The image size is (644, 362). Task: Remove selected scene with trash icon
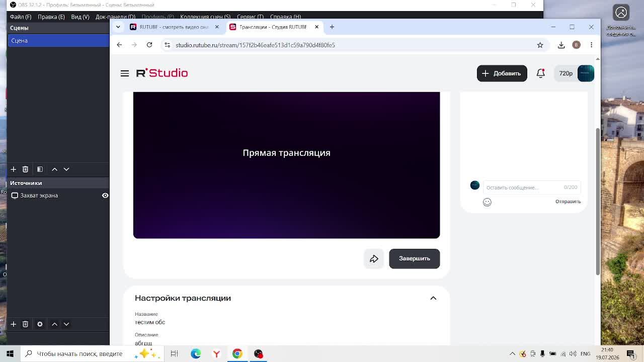(25, 169)
